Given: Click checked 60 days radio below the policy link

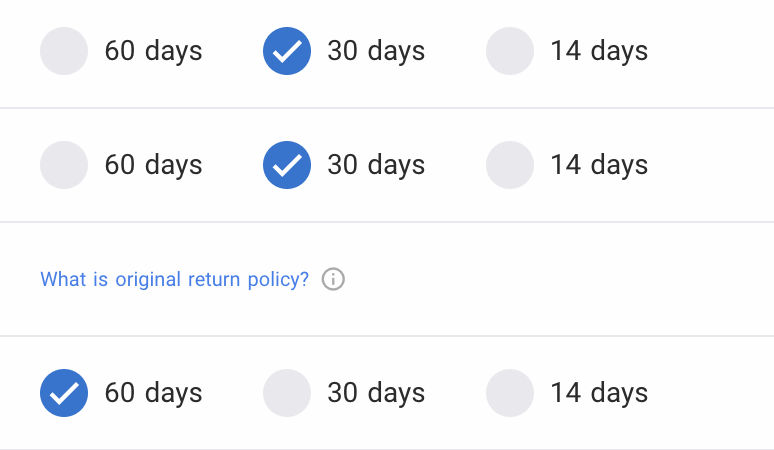Looking at the screenshot, I should point(64,393).
